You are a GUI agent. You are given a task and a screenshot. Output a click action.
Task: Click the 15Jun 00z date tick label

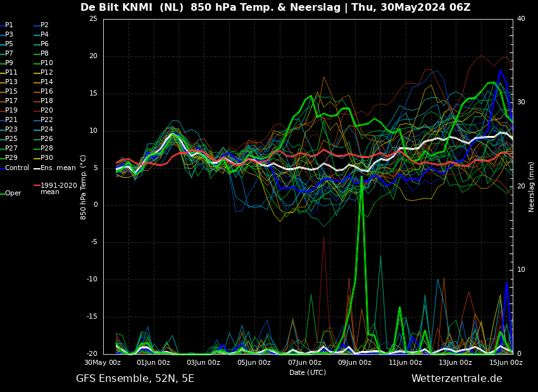click(x=506, y=362)
